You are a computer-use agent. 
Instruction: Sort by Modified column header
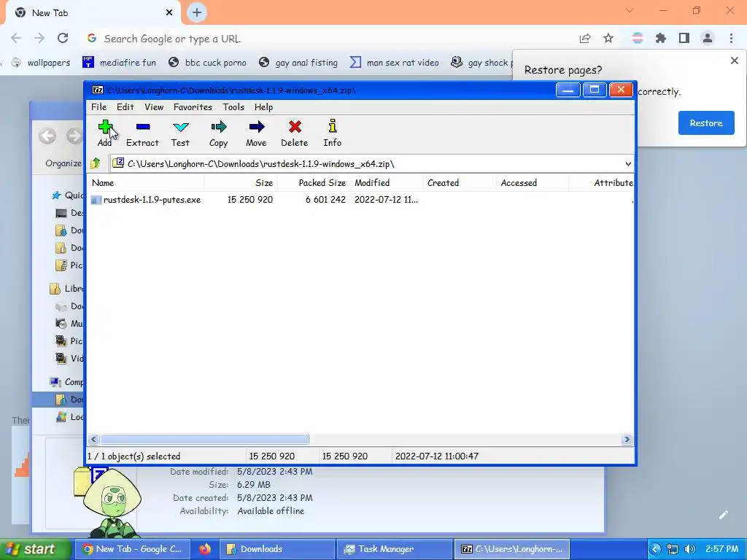click(x=387, y=183)
